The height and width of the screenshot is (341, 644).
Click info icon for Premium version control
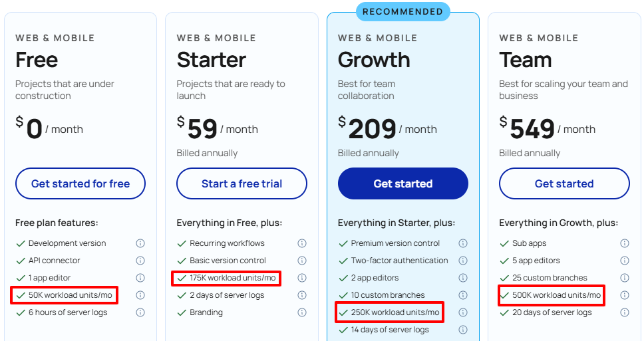pyautogui.click(x=463, y=243)
